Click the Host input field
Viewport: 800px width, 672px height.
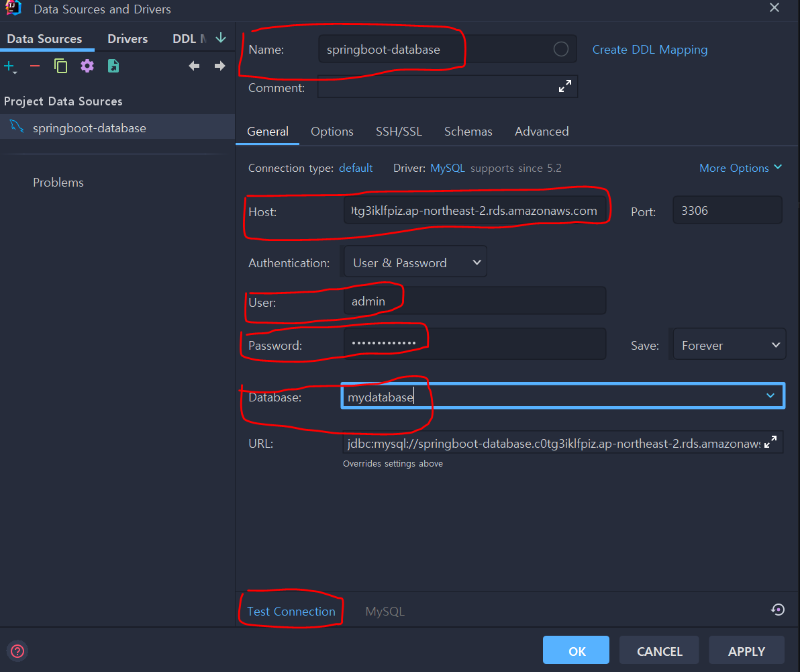[x=475, y=210]
